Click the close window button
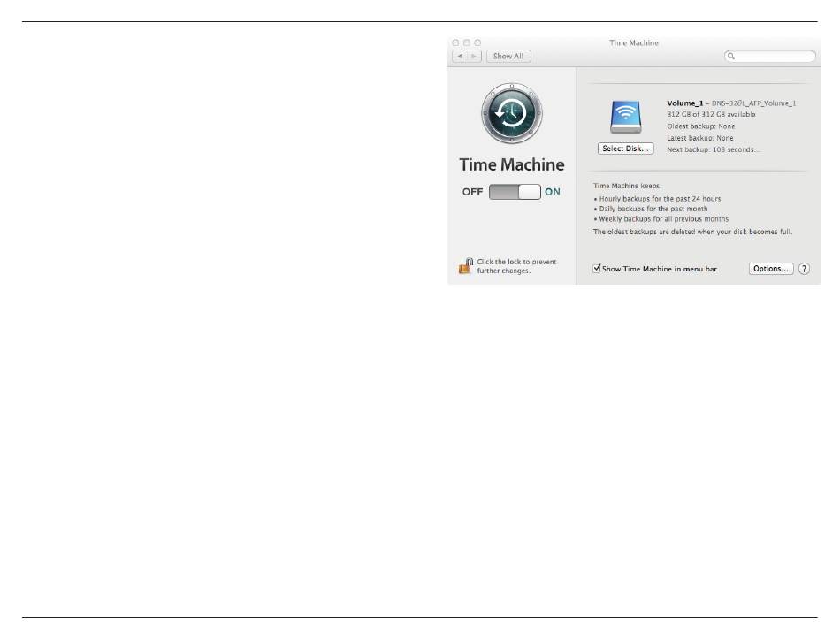 pyautogui.click(x=455, y=42)
